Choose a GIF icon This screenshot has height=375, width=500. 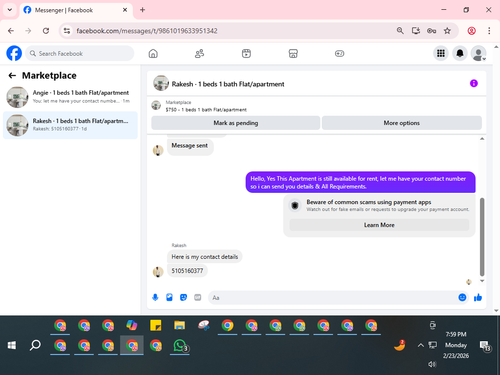tap(198, 297)
